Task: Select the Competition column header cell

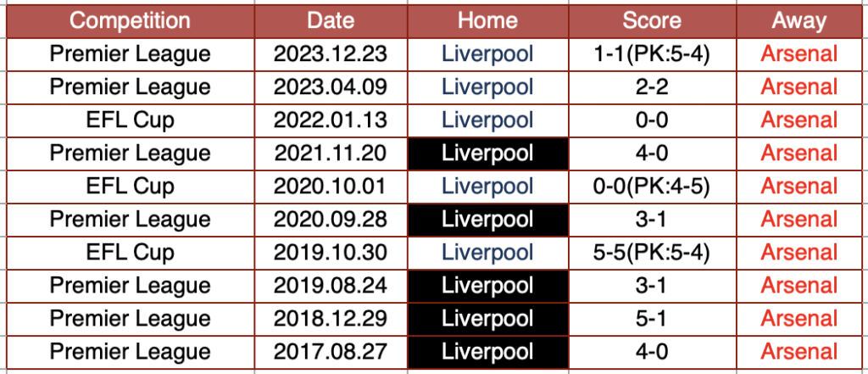Action: click(x=130, y=21)
